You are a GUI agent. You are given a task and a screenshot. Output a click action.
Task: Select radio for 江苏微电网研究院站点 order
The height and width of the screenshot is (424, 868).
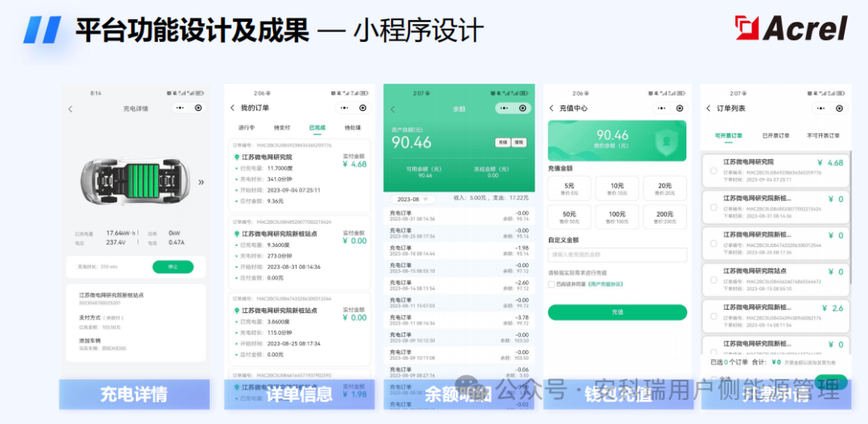(x=714, y=280)
